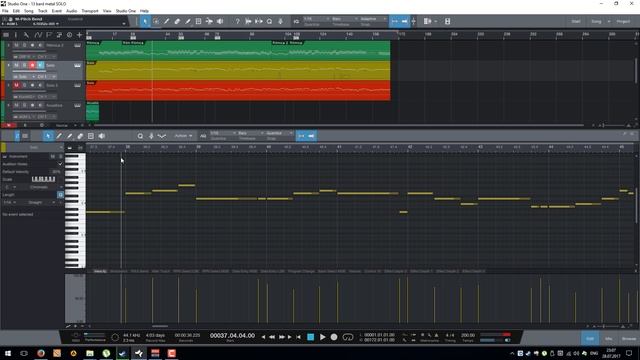Open the Event menu
Screen dimensions: 640x360
tap(57, 11)
